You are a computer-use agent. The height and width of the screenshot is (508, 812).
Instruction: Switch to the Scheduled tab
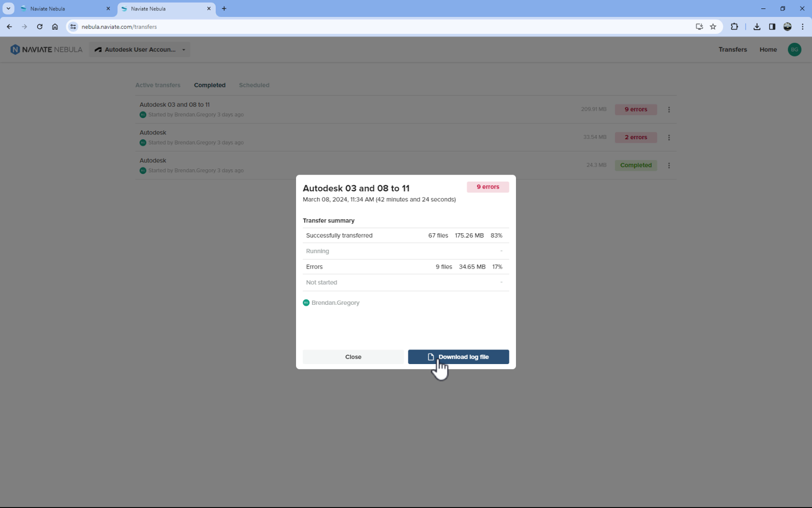254,85
